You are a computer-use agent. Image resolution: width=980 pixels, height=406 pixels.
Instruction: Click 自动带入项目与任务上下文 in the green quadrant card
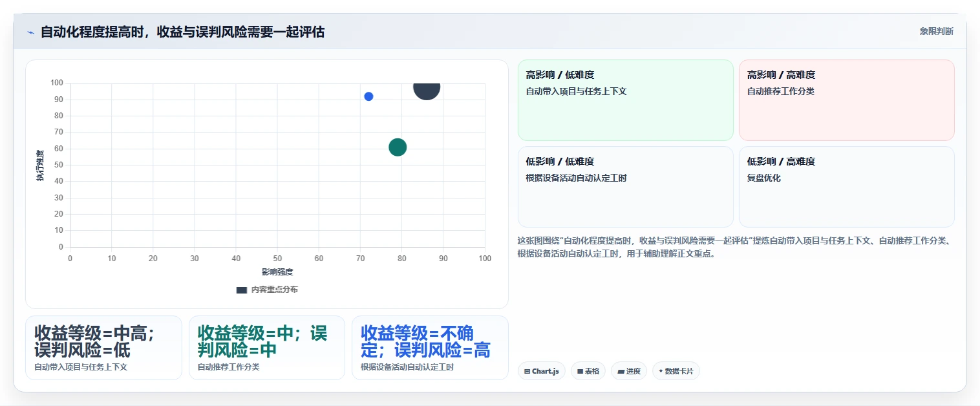click(x=577, y=91)
